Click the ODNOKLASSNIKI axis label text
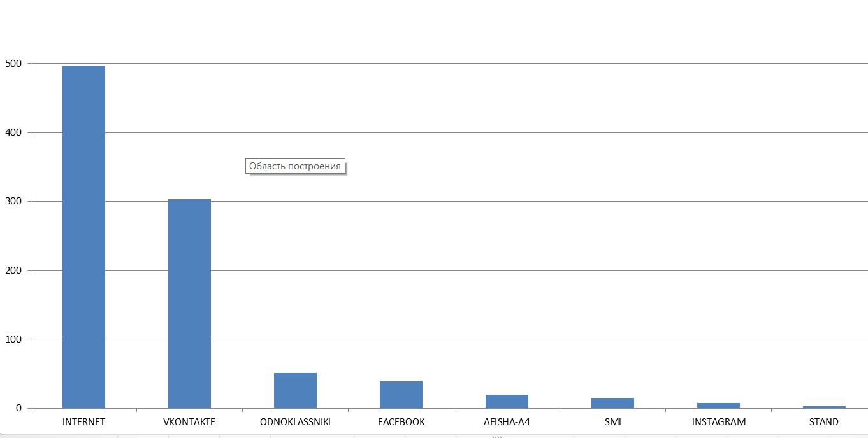This screenshot has height=438, width=868. click(295, 422)
